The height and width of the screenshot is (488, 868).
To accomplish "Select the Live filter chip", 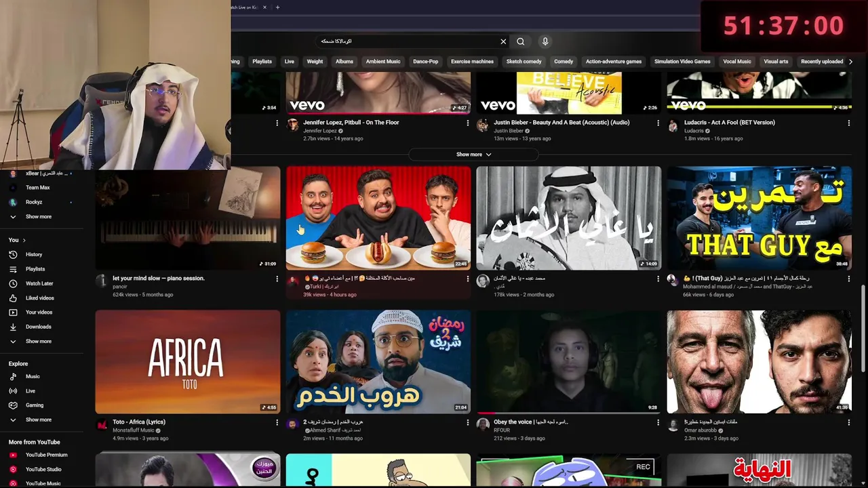I will point(290,62).
